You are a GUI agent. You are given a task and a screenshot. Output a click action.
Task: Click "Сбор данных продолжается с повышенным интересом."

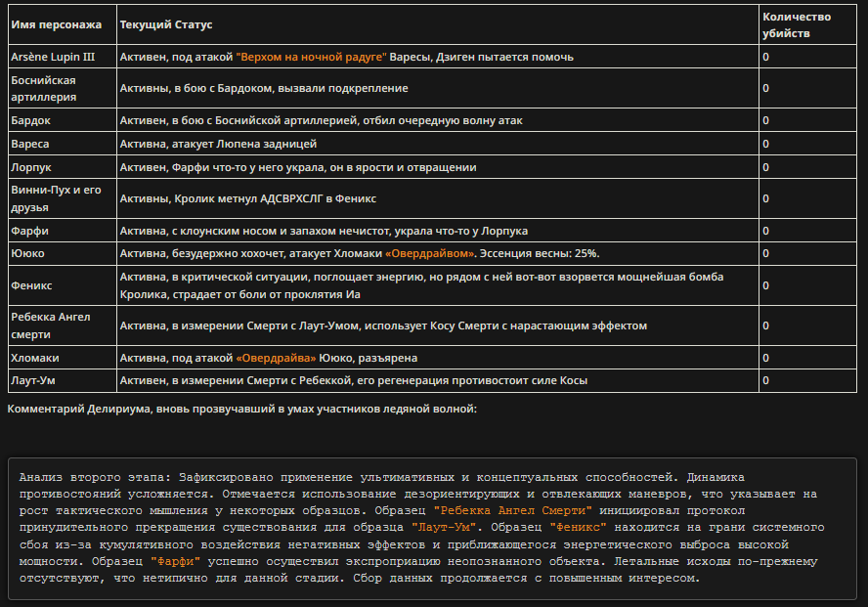coord(526,579)
